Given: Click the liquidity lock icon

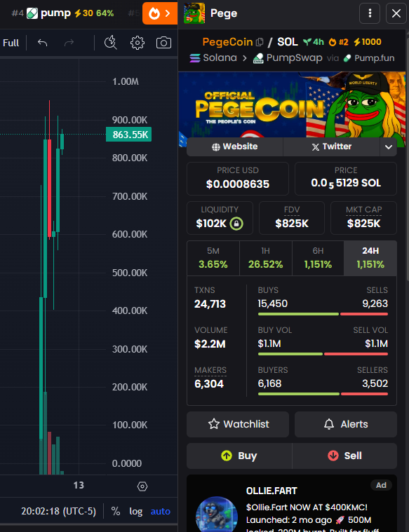Looking at the screenshot, I should point(236,224).
